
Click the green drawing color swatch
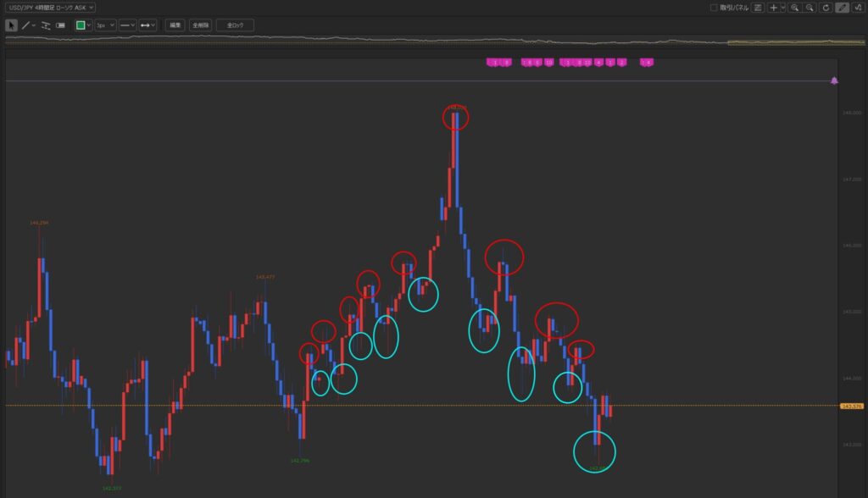(x=81, y=25)
